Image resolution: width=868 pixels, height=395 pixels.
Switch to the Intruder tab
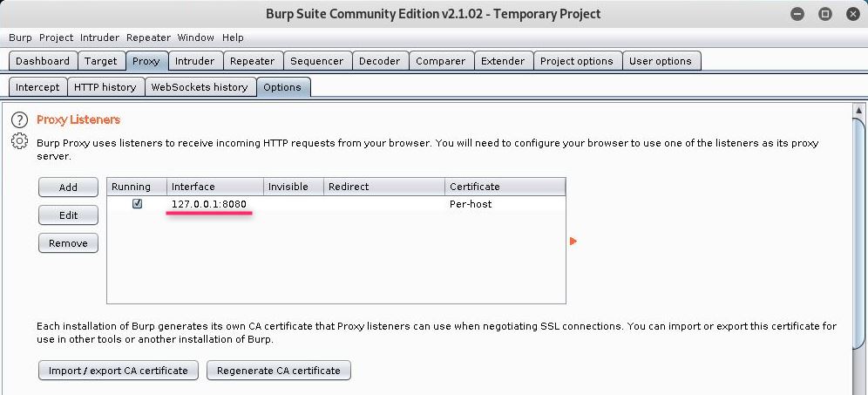point(195,61)
